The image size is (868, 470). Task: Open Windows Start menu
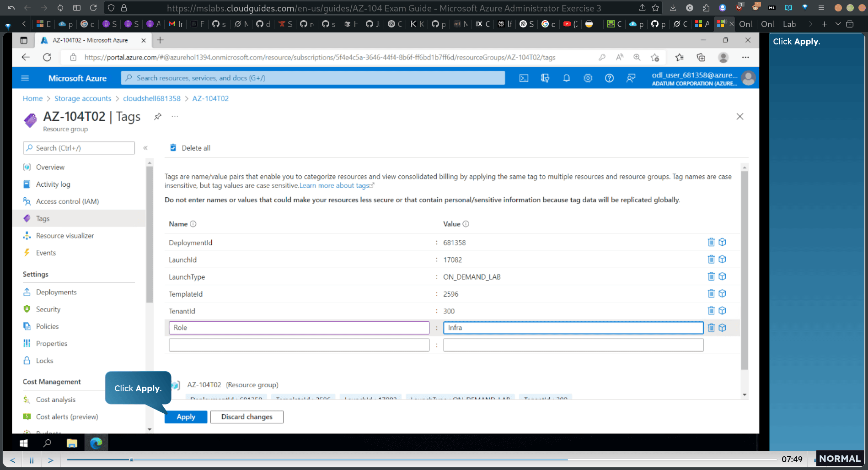[24, 443]
